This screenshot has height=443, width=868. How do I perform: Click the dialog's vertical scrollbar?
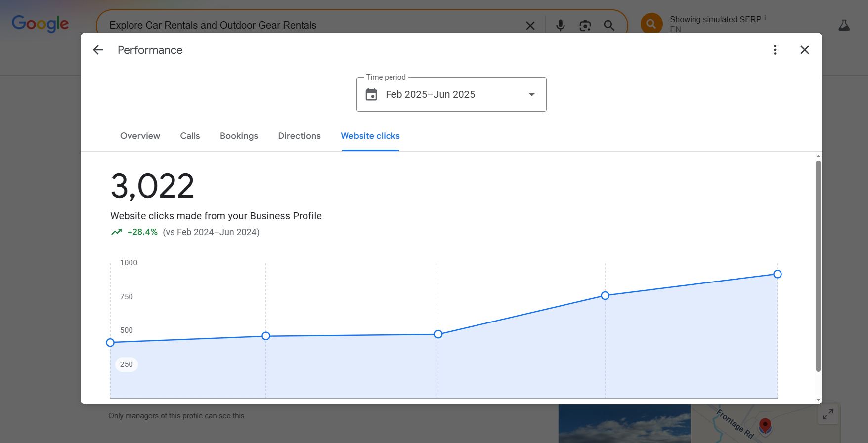point(818,267)
